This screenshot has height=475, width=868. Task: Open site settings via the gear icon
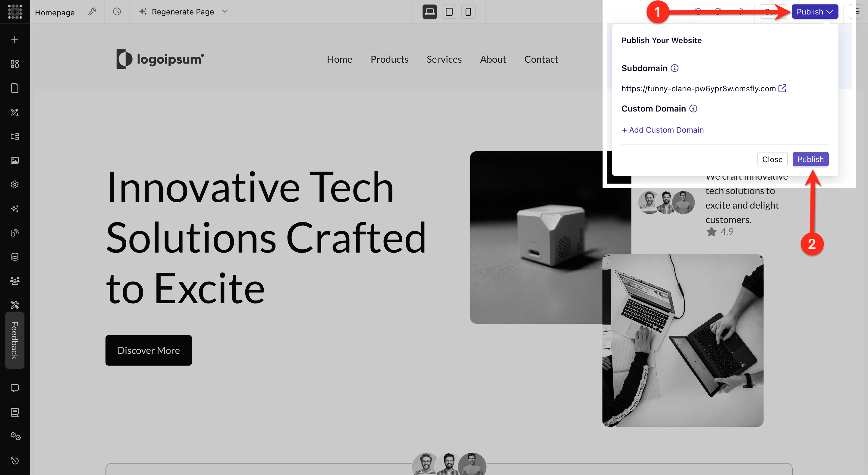[14, 184]
